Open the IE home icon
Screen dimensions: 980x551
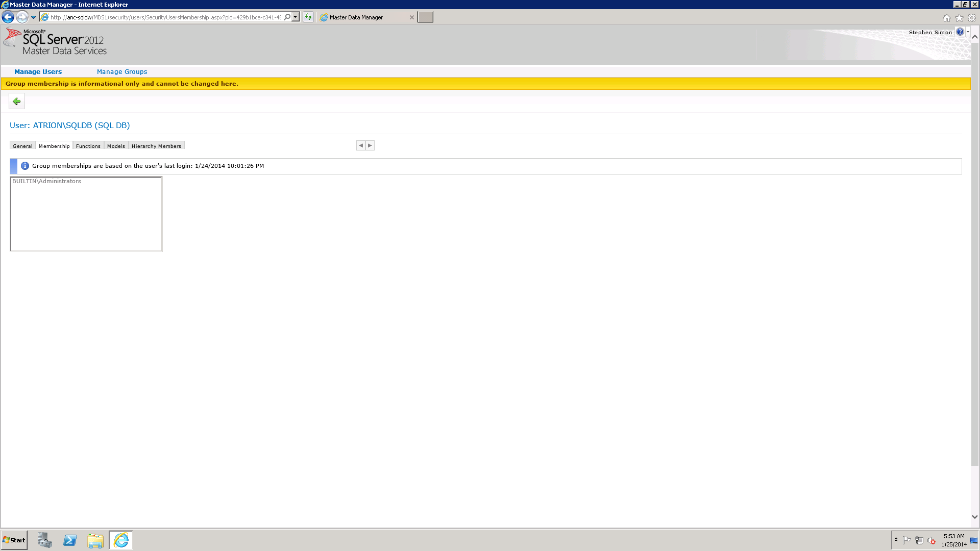click(x=947, y=18)
